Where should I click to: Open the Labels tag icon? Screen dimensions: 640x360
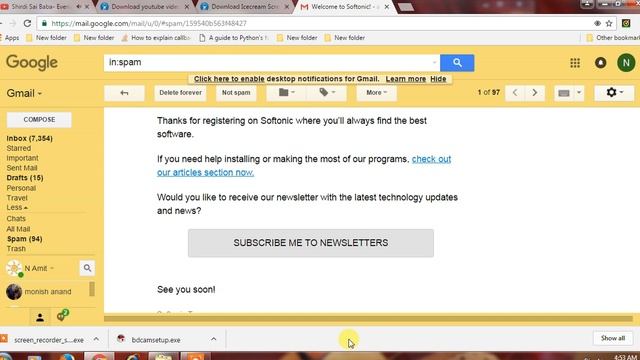(327, 93)
